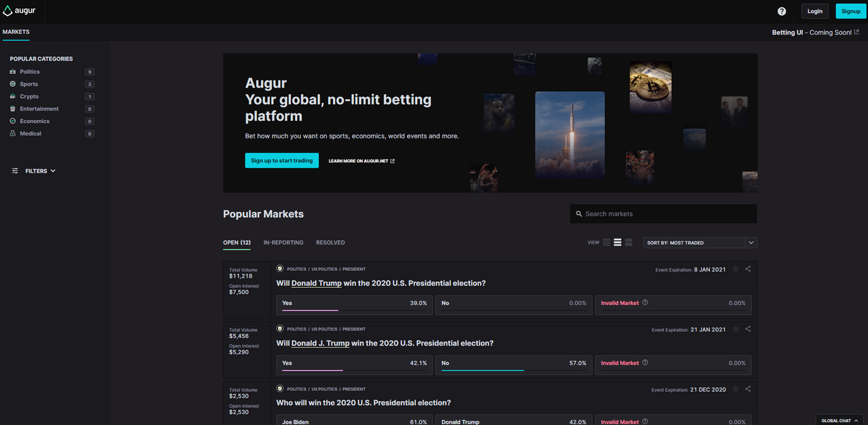Click the Signup button
The width and height of the screenshot is (868, 425).
point(850,11)
